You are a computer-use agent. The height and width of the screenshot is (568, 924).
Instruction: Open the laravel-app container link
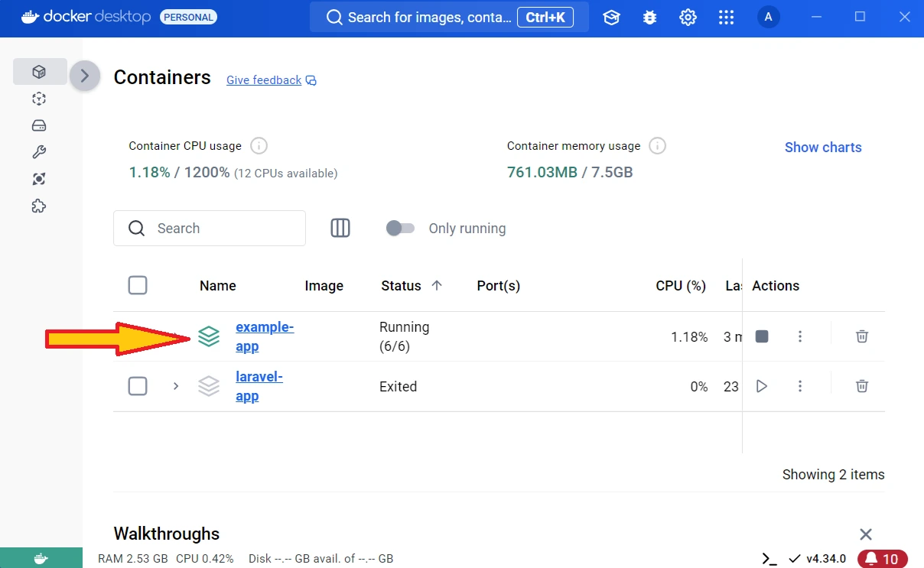[x=259, y=386]
